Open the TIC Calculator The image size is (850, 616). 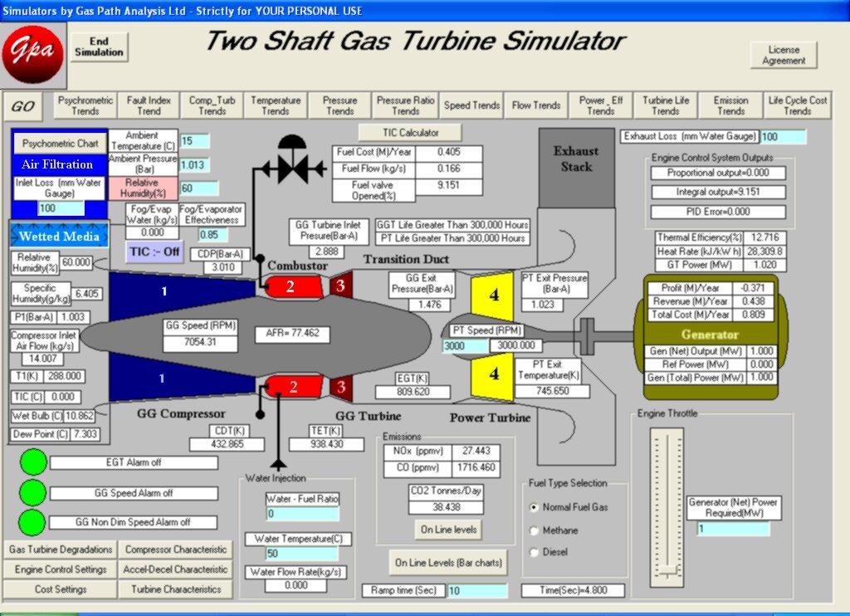pyautogui.click(x=410, y=133)
